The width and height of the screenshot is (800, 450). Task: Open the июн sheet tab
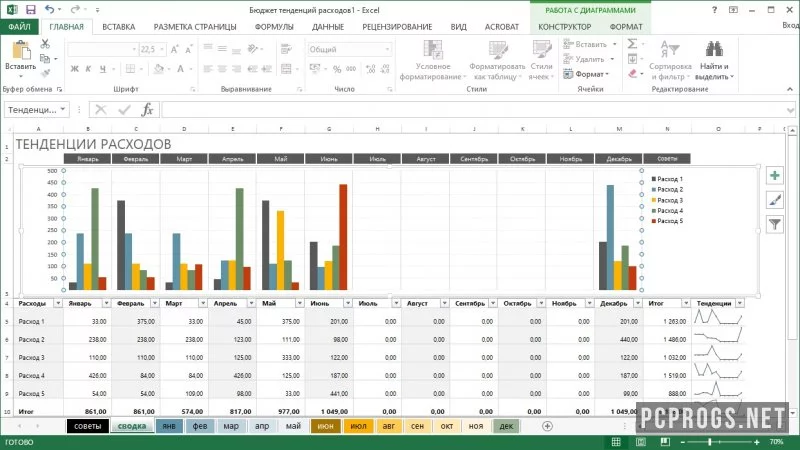click(326, 426)
